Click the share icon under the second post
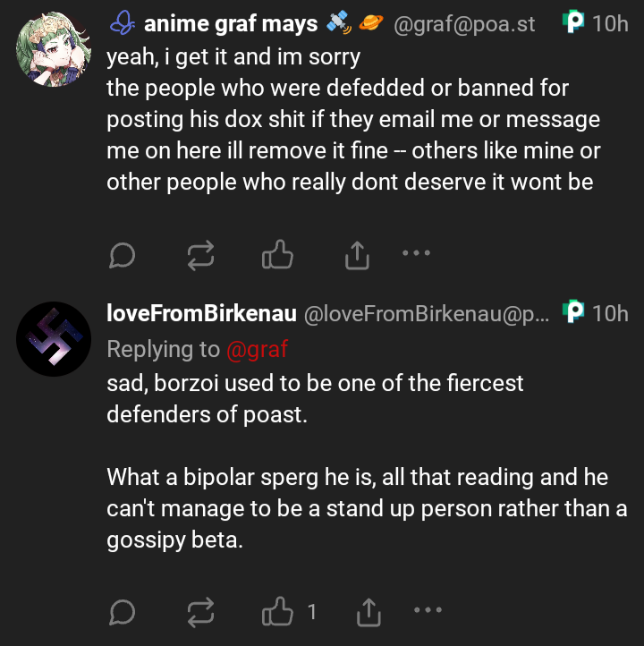This screenshot has width=644, height=646. pyautogui.click(x=368, y=612)
